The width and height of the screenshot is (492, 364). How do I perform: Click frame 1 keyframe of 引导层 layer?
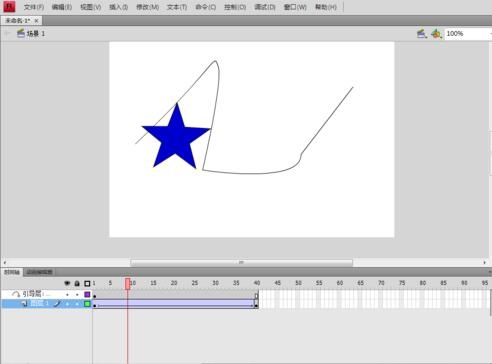click(x=95, y=295)
